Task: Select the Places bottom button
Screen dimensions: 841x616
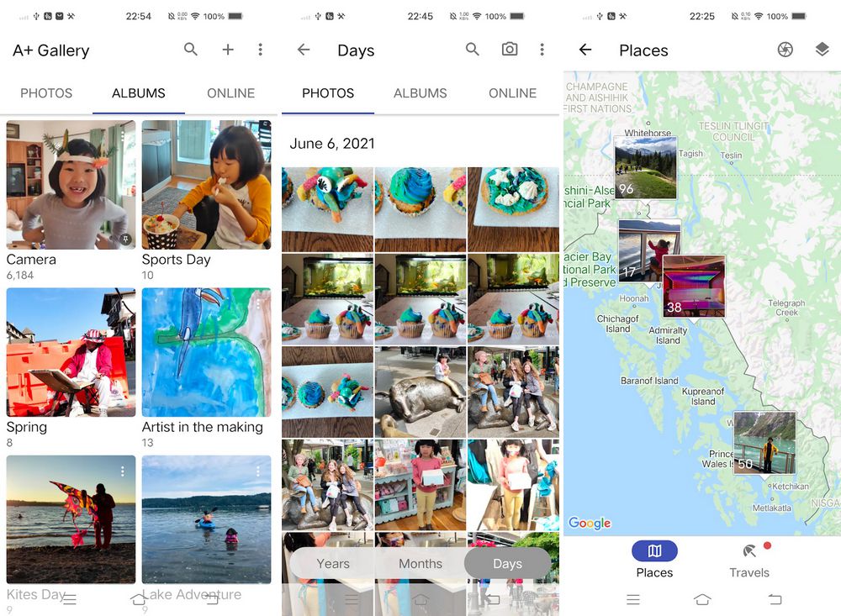Action: 654,560
